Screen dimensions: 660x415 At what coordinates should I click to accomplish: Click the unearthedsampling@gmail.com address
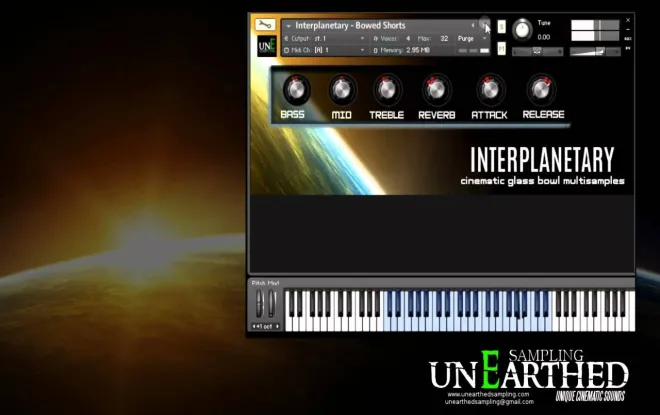click(x=489, y=402)
